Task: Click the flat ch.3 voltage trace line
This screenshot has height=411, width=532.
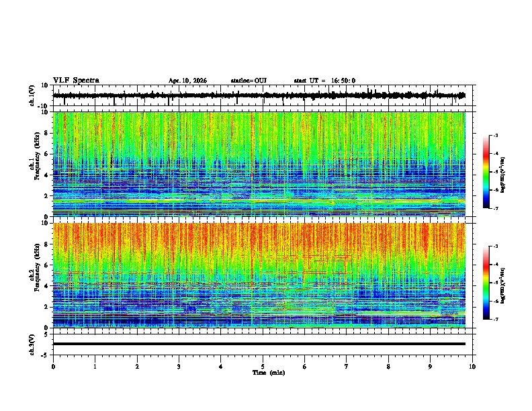Action: (x=259, y=344)
